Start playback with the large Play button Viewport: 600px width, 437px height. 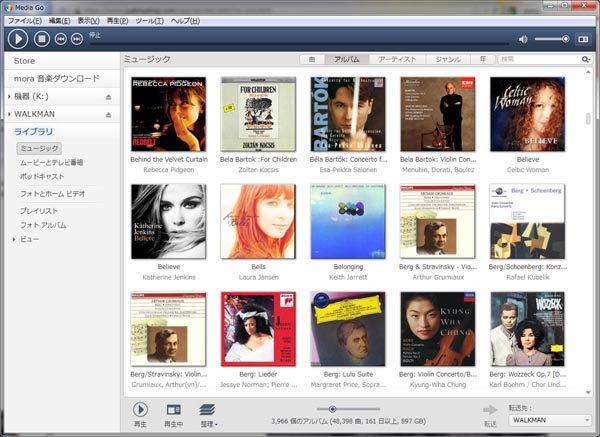[18, 39]
